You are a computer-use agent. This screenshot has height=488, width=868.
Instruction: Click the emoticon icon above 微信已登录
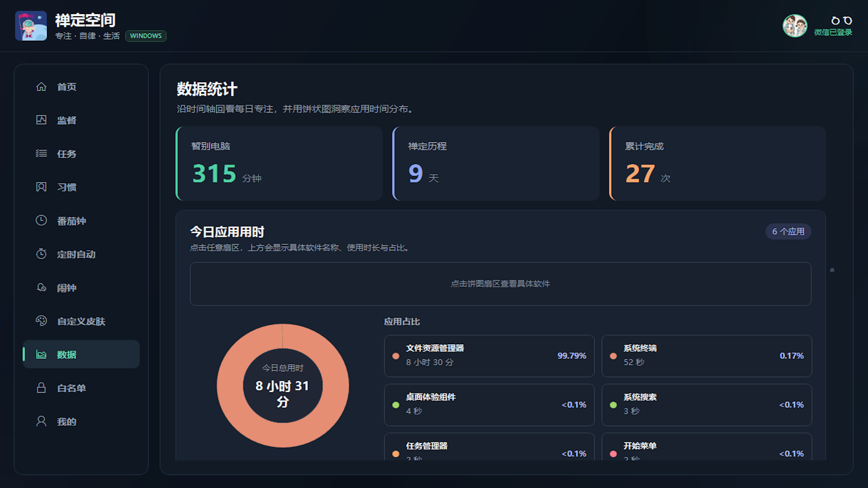click(841, 20)
